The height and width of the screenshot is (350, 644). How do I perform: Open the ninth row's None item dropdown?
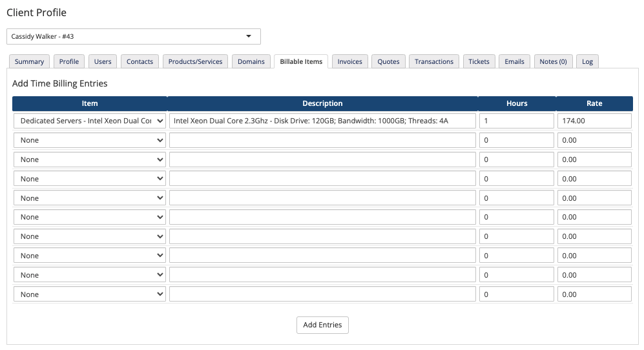coord(90,275)
